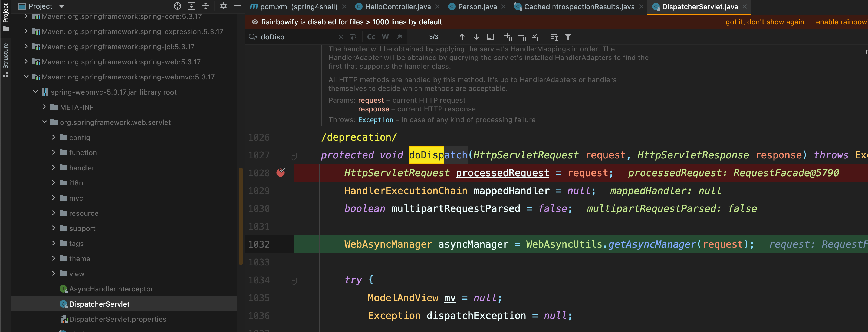Open the search results filter funnel
This screenshot has height=332, width=868.
(x=568, y=37)
